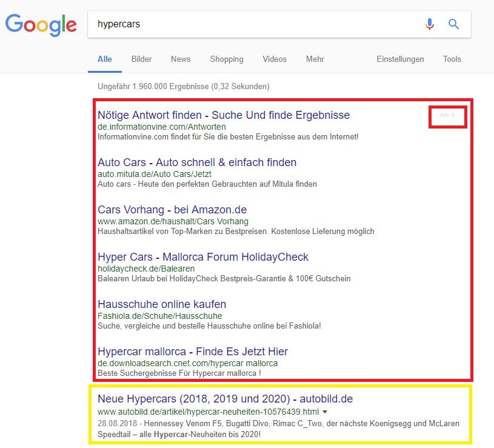Image resolution: width=494 pixels, height=448 pixels.
Task: Open 'Hypercar mallorca - Finde Es Jetzt Hier'
Action: (x=193, y=351)
